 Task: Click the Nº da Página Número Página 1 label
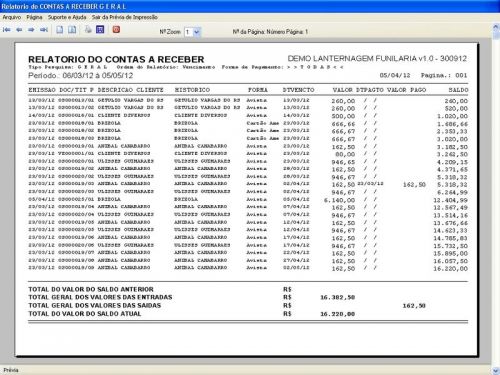click(x=270, y=32)
